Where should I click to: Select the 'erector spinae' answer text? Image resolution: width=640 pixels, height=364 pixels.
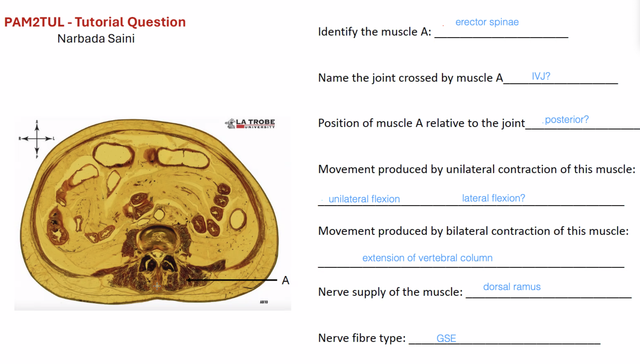[x=487, y=22]
